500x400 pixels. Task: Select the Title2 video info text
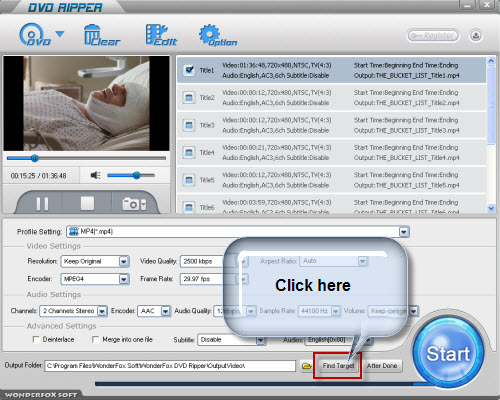277,93
